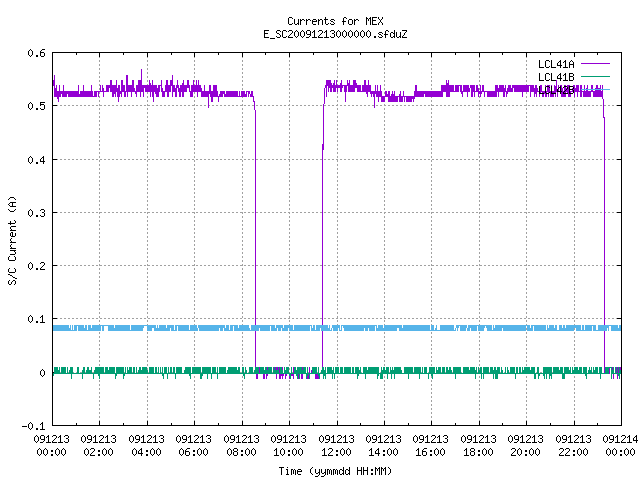Screen dimensions: 640x480
Task: Click the y-axis tick value 0.1
Action: point(36,319)
